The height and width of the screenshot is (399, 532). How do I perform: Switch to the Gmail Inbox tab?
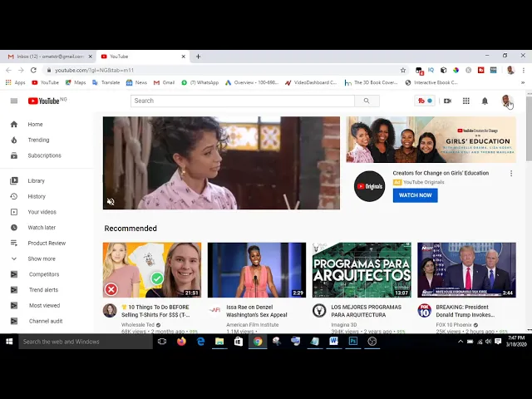pyautogui.click(x=48, y=57)
